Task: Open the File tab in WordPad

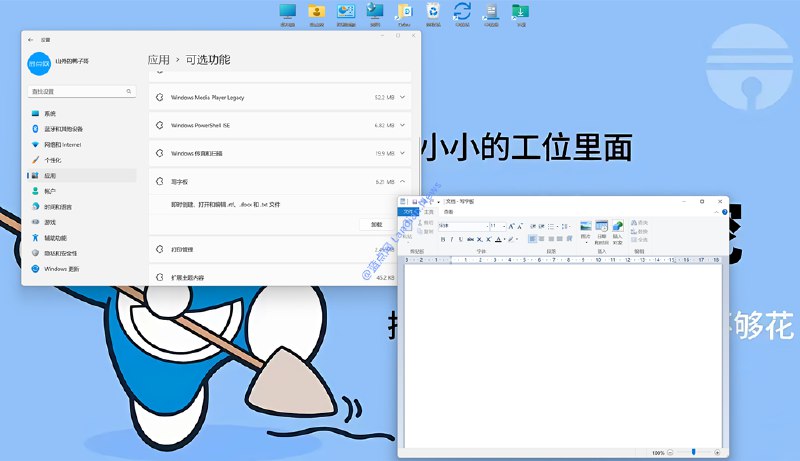Action: pos(408,212)
